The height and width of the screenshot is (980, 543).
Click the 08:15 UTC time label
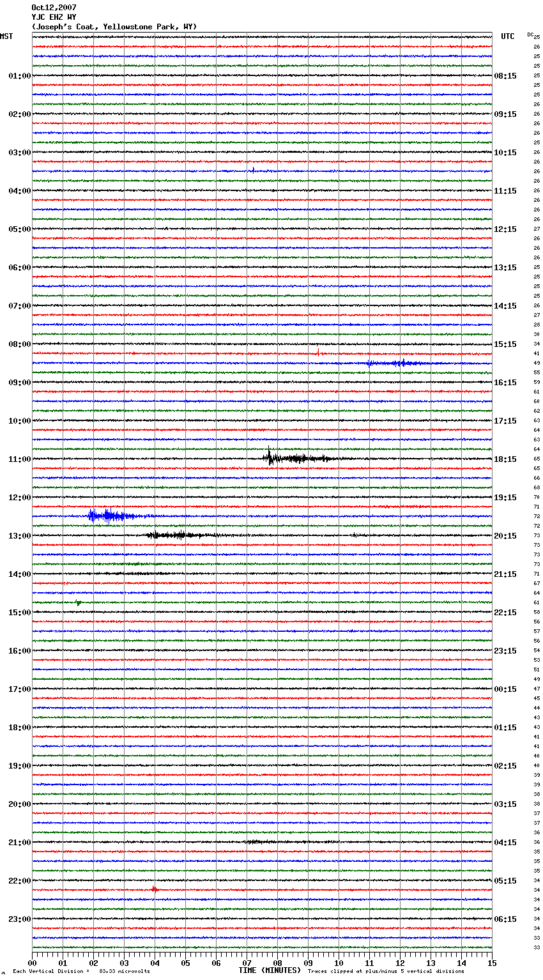pos(505,76)
